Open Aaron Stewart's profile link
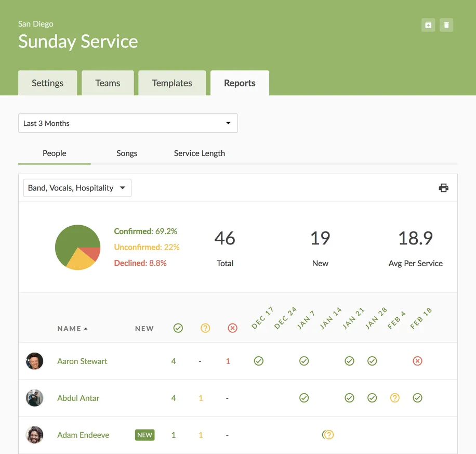The image size is (476, 454). (x=82, y=361)
